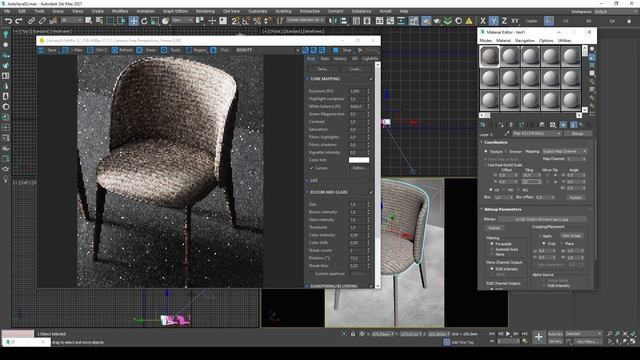Viewport: 640px width, 360px height.
Task: Select the Crop radio button
Action: coord(544,243)
